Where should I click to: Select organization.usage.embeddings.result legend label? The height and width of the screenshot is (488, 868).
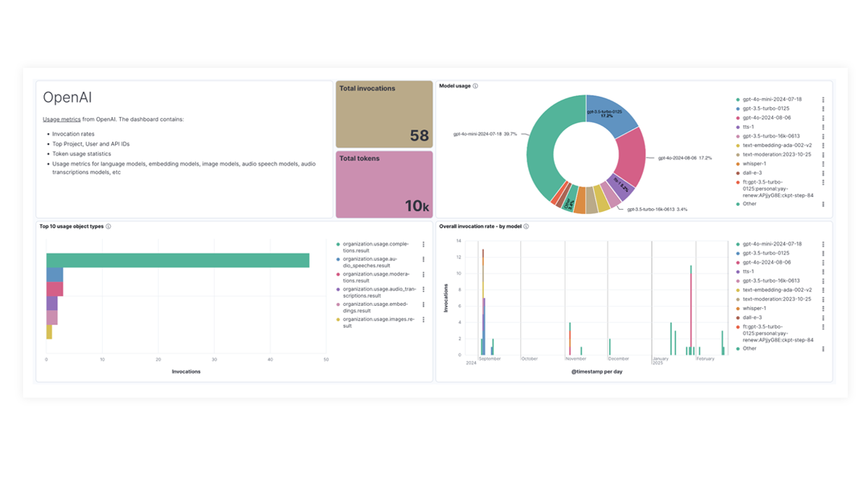[x=375, y=308]
